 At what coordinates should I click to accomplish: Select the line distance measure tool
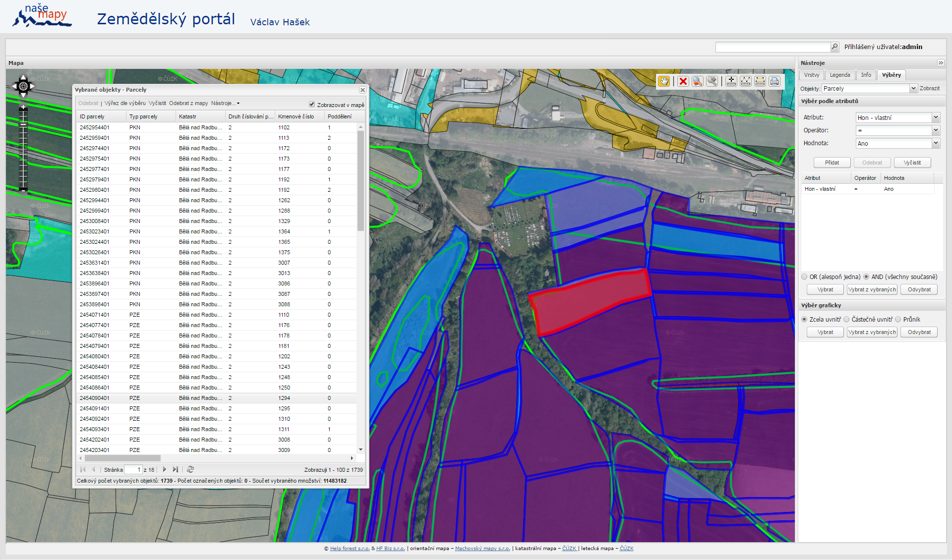pos(745,81)
